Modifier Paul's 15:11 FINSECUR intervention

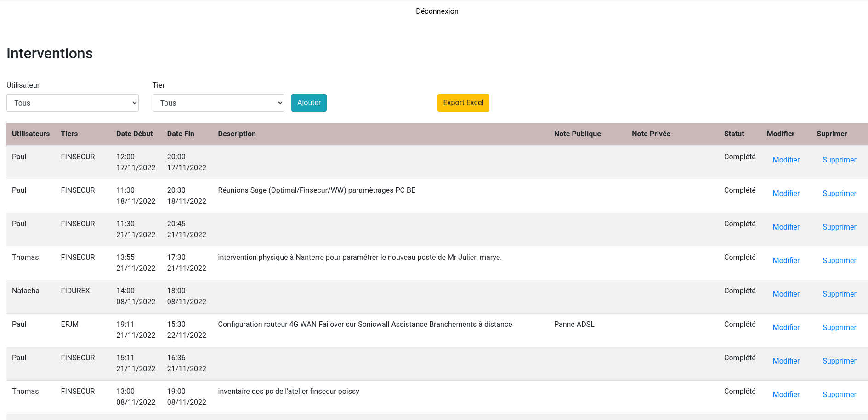point(786,361)
